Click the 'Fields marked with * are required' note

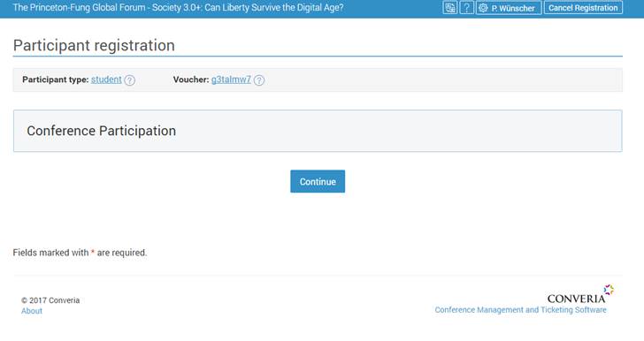(x=80, y=253)
